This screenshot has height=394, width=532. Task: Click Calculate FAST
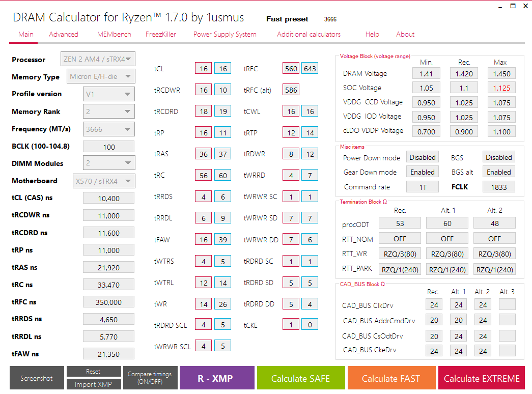click(391, 378)
